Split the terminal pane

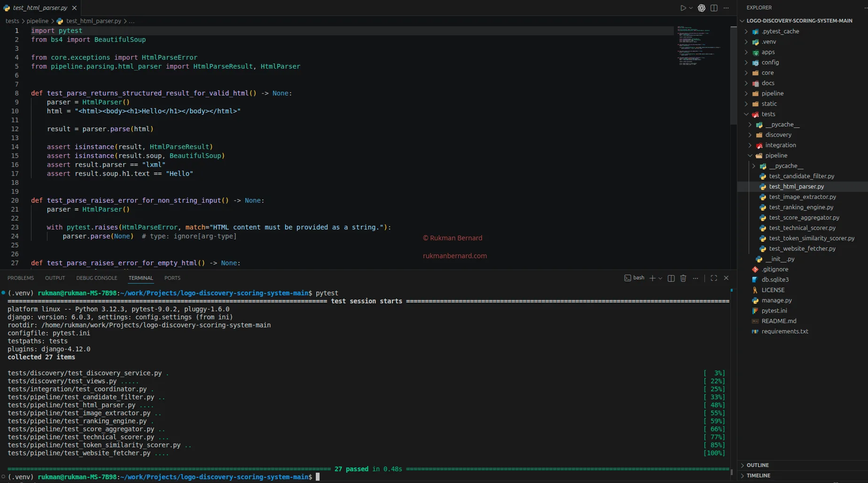tap(671, 278)
